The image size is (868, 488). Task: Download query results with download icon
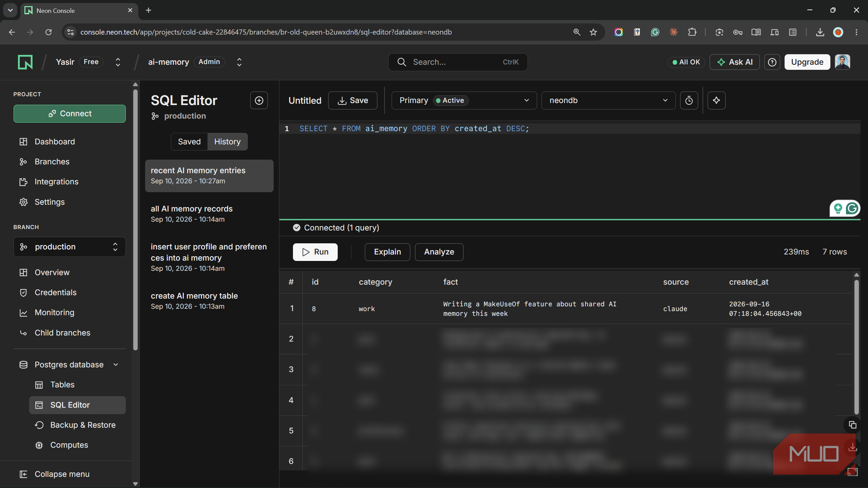[x=852, y=448]
